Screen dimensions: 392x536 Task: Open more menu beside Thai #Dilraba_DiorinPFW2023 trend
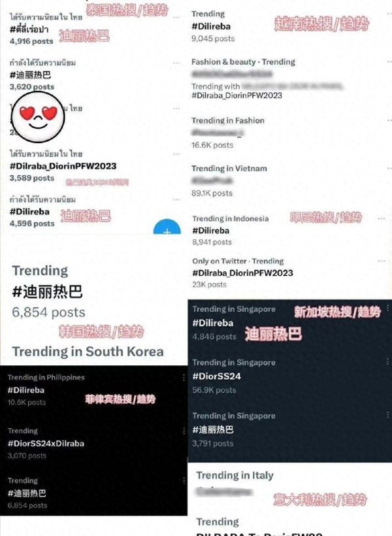point(176,154)
